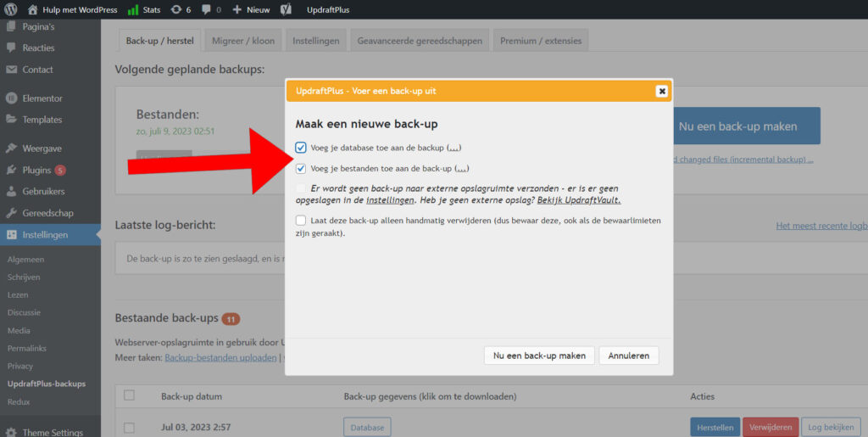Screen dimensions: 868x437
Task: Open Permalinks settings submenu
Action: (27, 349)
